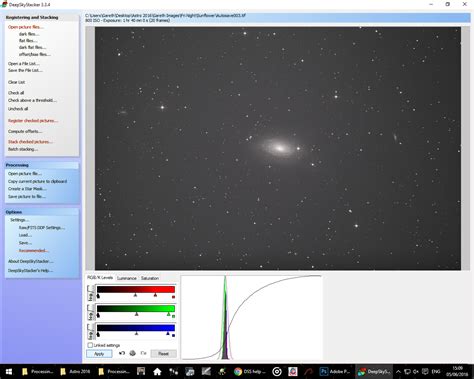Click the Reset button

(x=163, y=353)
